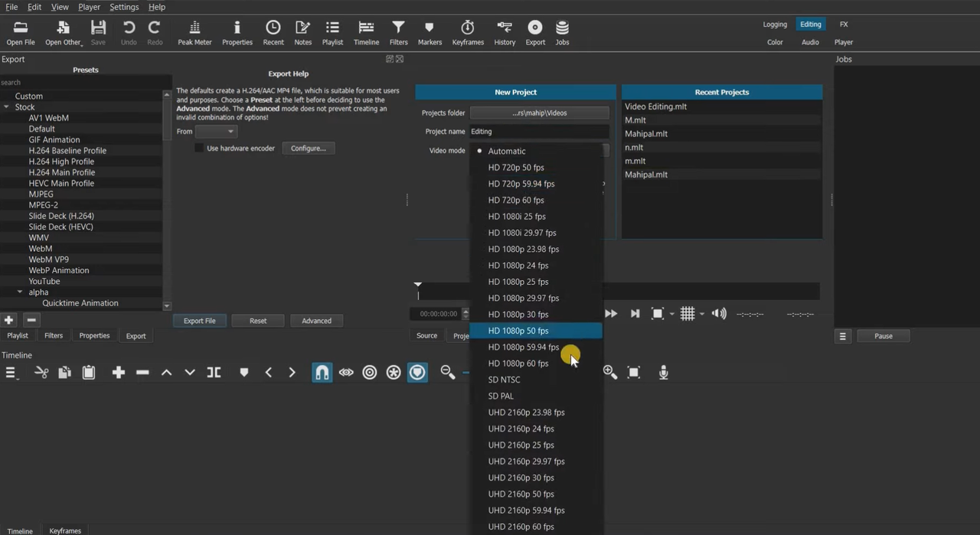Image resolution: width=980 pixels, height=535 pixels.
Task: Collapse the alpha presets group
Action: click(20, 292)
